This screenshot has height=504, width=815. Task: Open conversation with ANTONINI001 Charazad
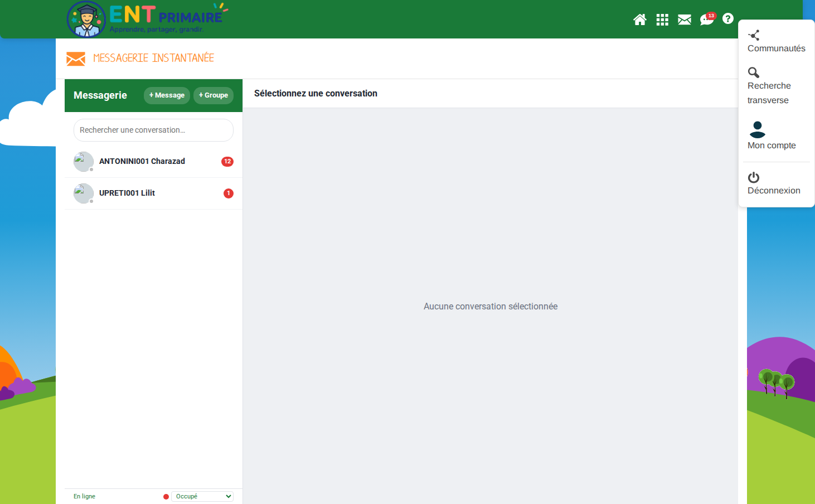coord(153,162)
